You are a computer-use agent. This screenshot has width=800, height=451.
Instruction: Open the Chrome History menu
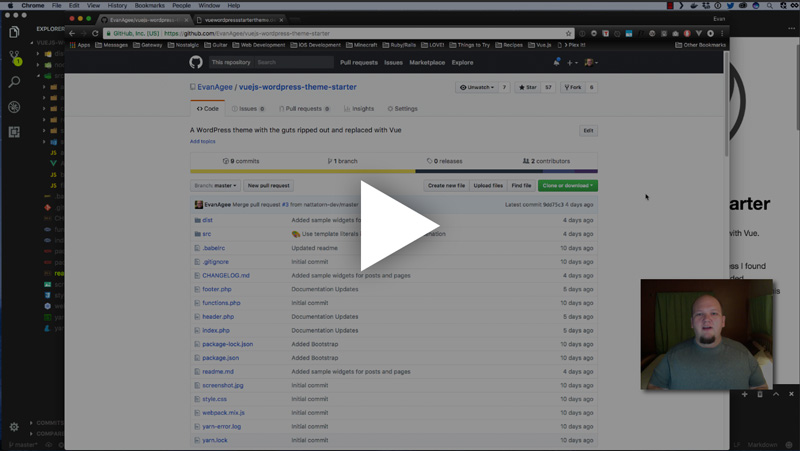click(x=117, y=6)
